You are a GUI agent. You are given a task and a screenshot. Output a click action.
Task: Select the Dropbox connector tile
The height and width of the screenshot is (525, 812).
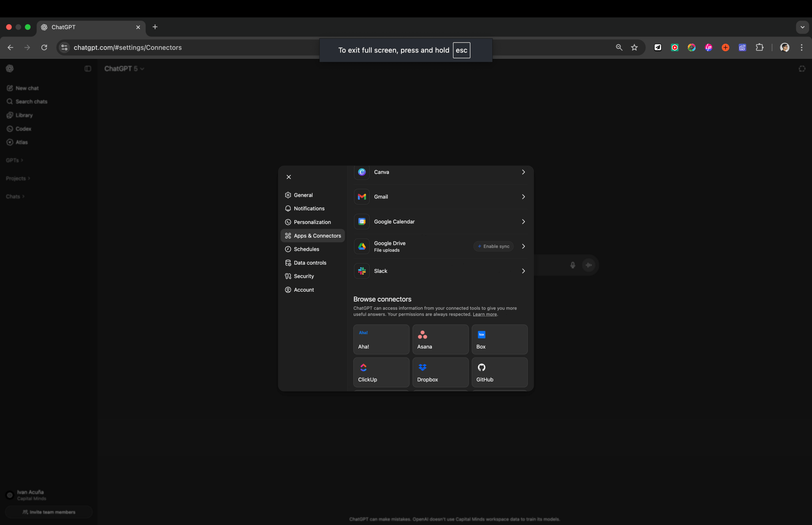[440, 372]
